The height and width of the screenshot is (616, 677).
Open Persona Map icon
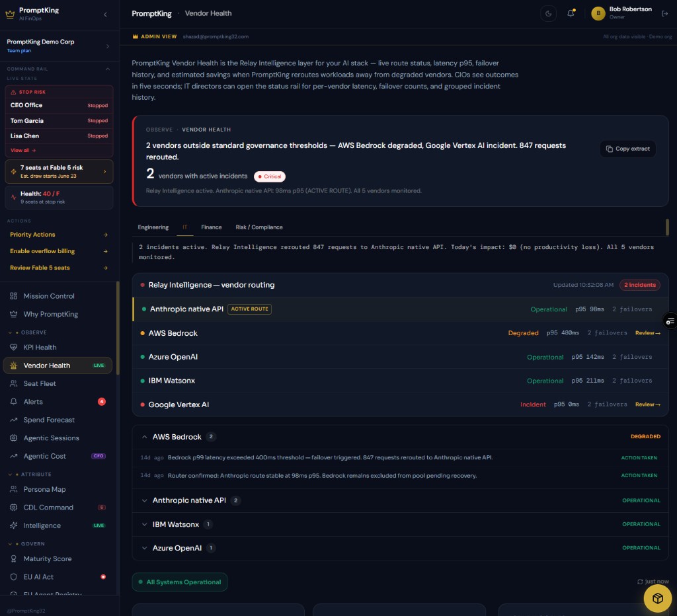14,490
